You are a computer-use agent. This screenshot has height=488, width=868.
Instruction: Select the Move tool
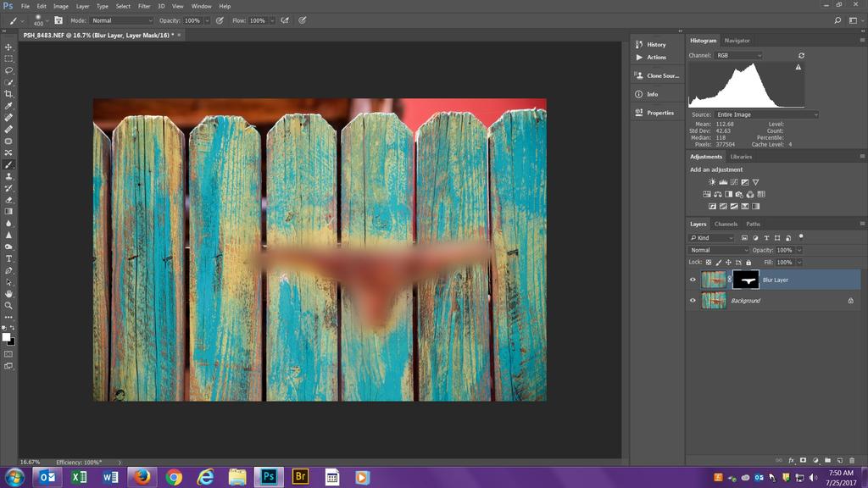[x=8, y=47]
